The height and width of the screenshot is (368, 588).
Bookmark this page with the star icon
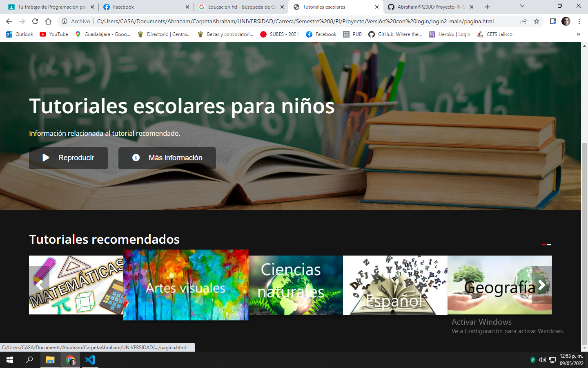(537, 21)
